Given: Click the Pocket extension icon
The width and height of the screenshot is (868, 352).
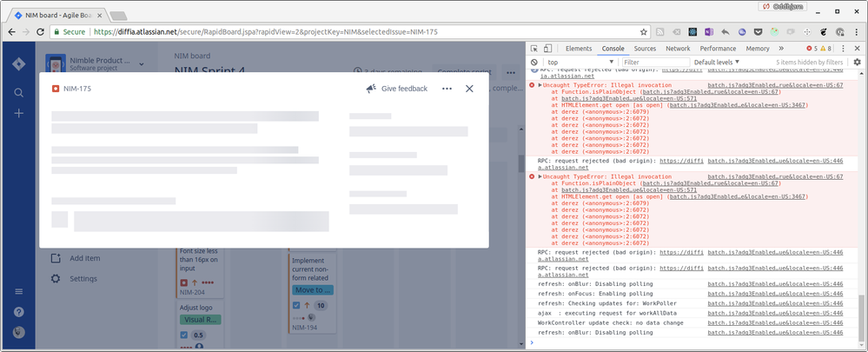Looking at the screenshot, I should pyautogui.click(x=758, y=32).
